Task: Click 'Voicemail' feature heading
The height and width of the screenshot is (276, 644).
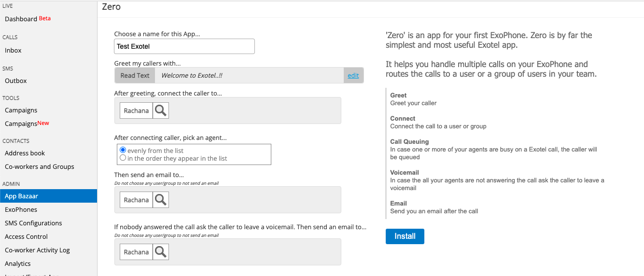Action: pos(405,173)
